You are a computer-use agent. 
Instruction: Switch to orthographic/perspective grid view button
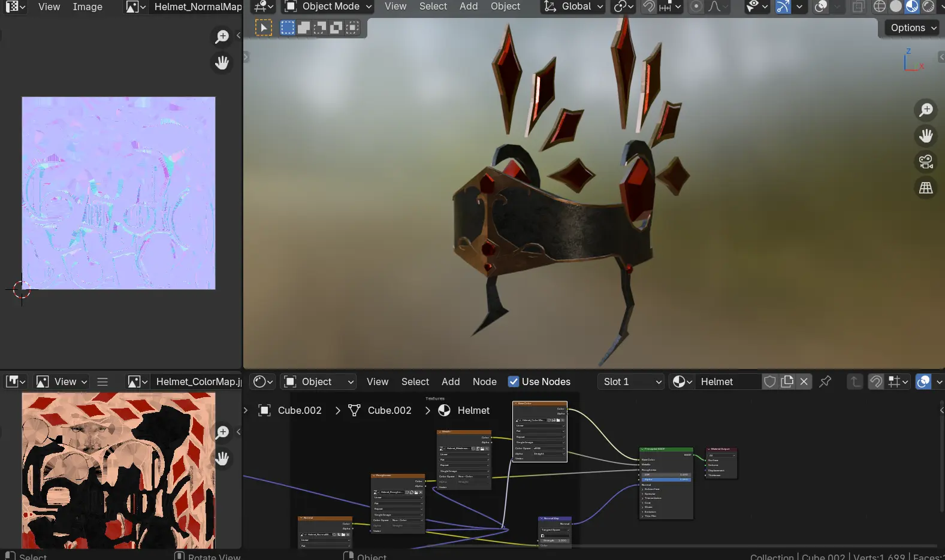pos(926,188)
